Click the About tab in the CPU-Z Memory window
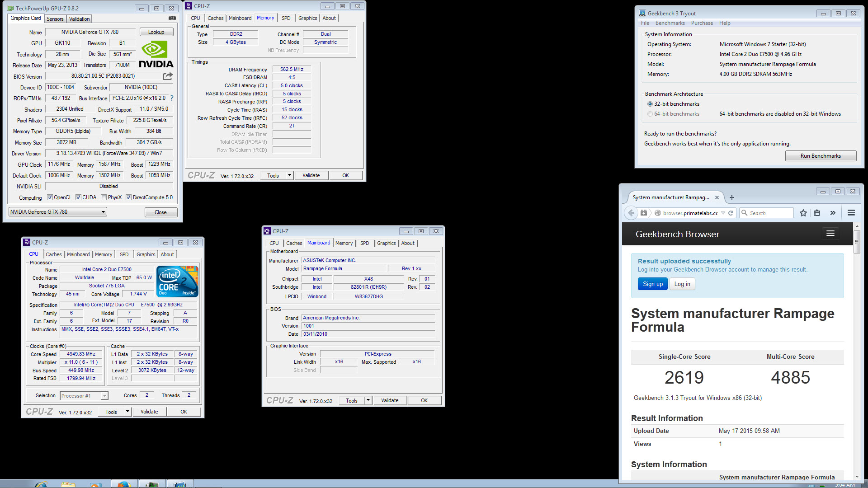 329,18
